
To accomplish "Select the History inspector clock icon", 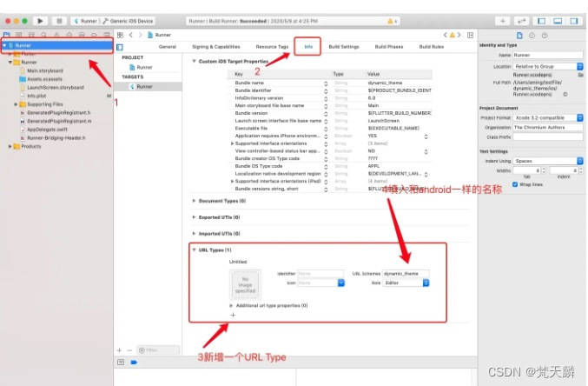I will point(532,36).
